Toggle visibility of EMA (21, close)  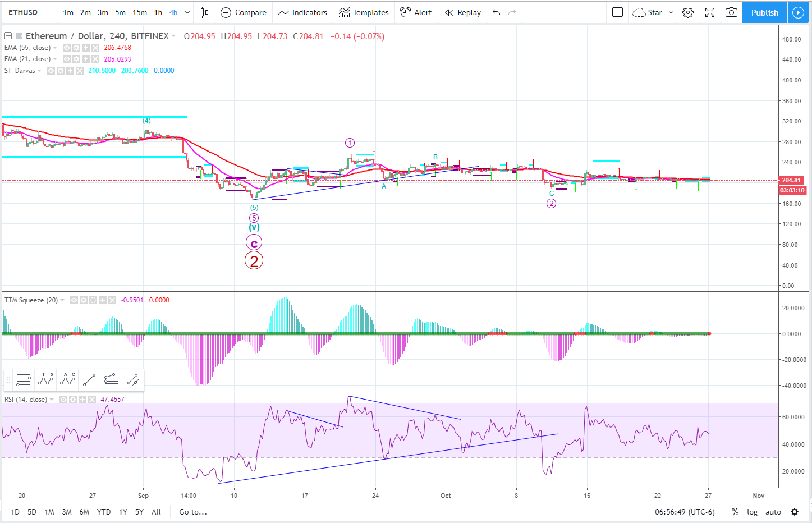coord(67,59)
